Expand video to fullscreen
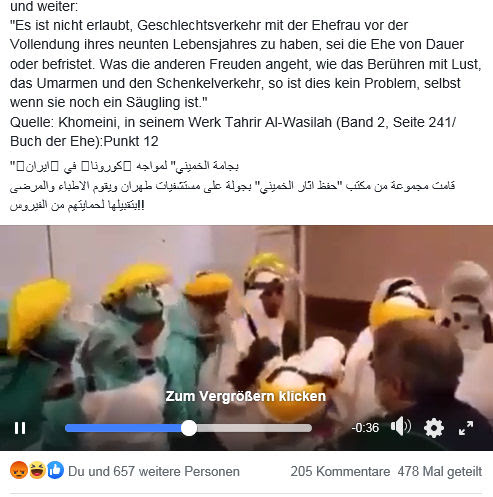493x497 pixels. click(x=466, y=428)
